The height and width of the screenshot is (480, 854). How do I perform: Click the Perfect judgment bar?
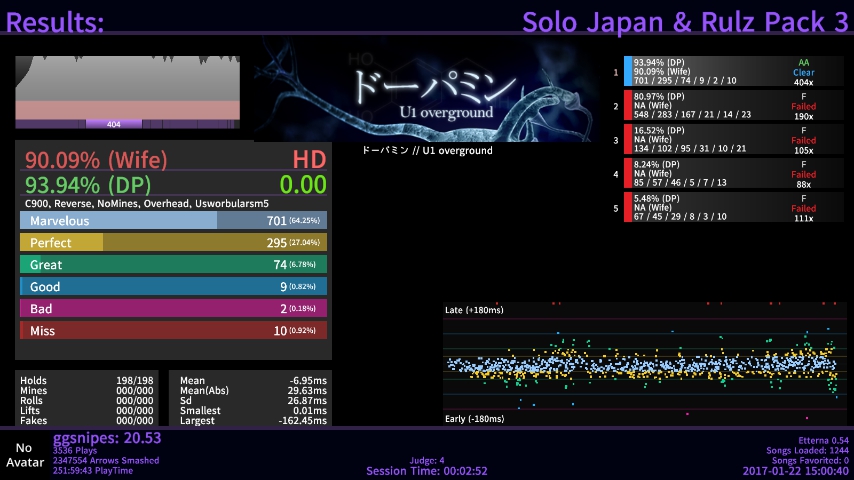174,242
